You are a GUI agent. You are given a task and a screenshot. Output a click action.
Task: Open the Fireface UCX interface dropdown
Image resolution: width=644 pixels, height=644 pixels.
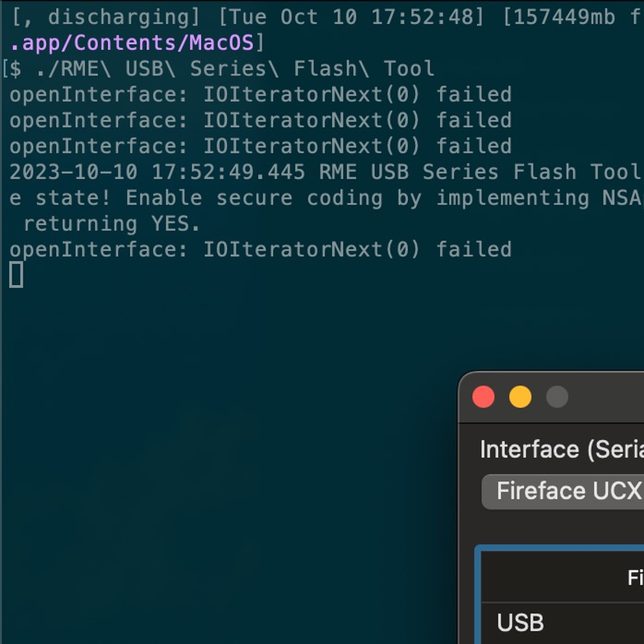click(x=563, y=492)
